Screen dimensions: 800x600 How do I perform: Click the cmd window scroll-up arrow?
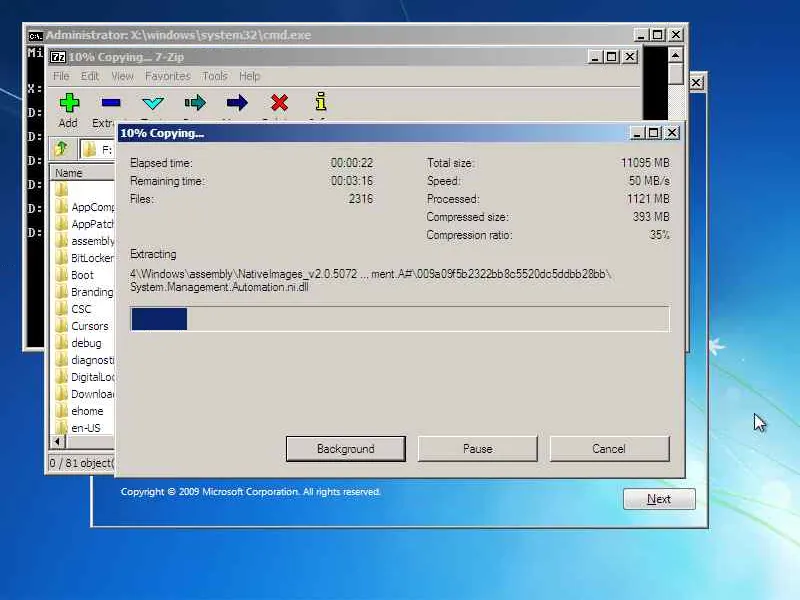click(x=676, y=55)
